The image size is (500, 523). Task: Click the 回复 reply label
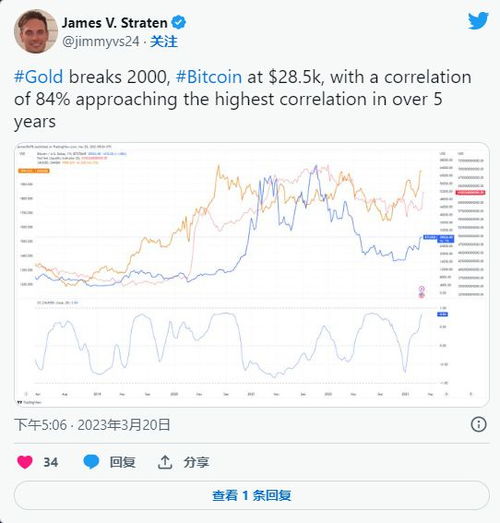coord(122,462)
